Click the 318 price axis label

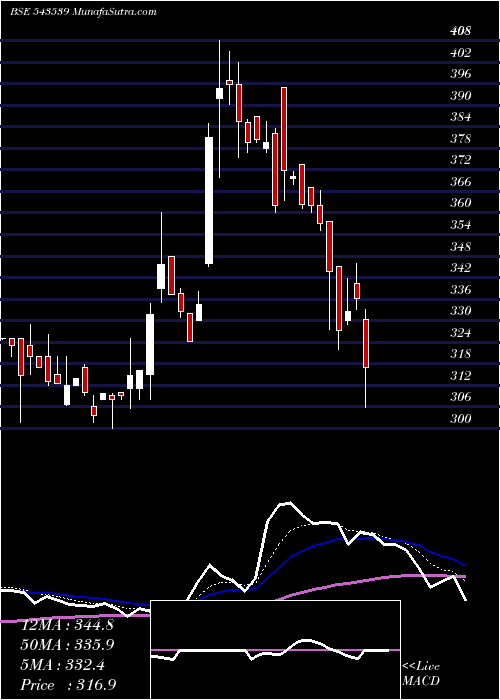(x=461, y=354)
